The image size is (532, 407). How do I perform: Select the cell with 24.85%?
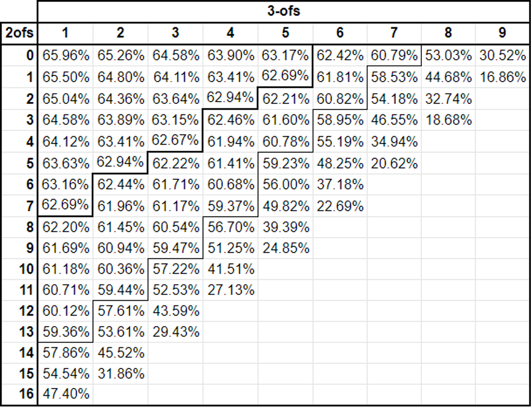285,248
